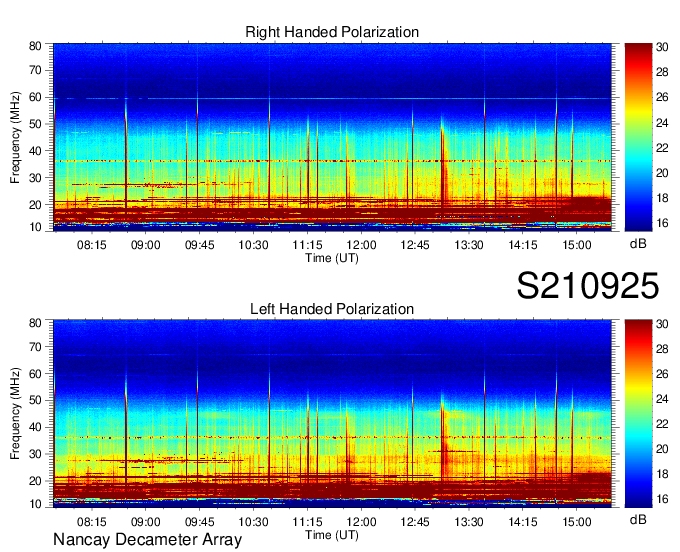Click the 15:00 tick under Left Handed plot
Image resolution: width=680 pixels, height=552 pixels.
577,522
